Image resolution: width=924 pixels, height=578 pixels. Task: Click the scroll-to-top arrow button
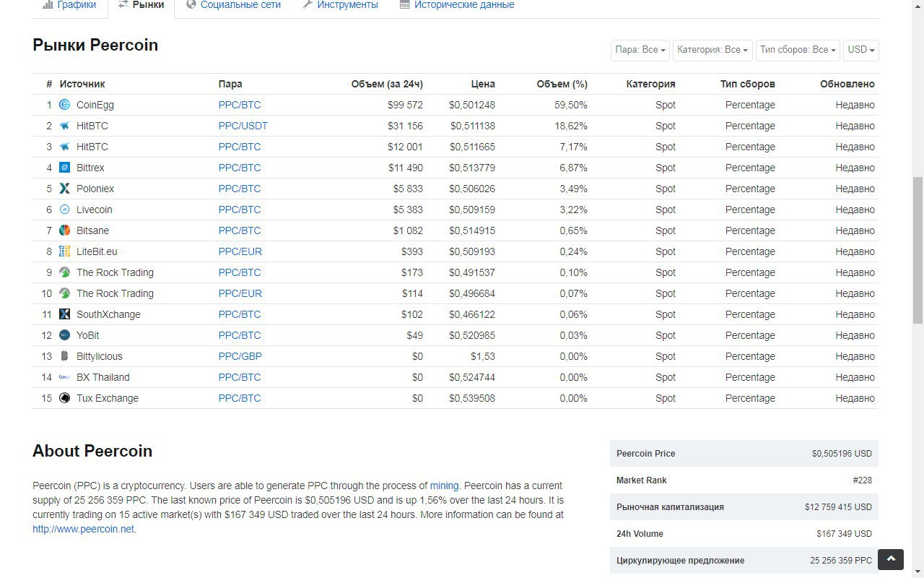891,559
